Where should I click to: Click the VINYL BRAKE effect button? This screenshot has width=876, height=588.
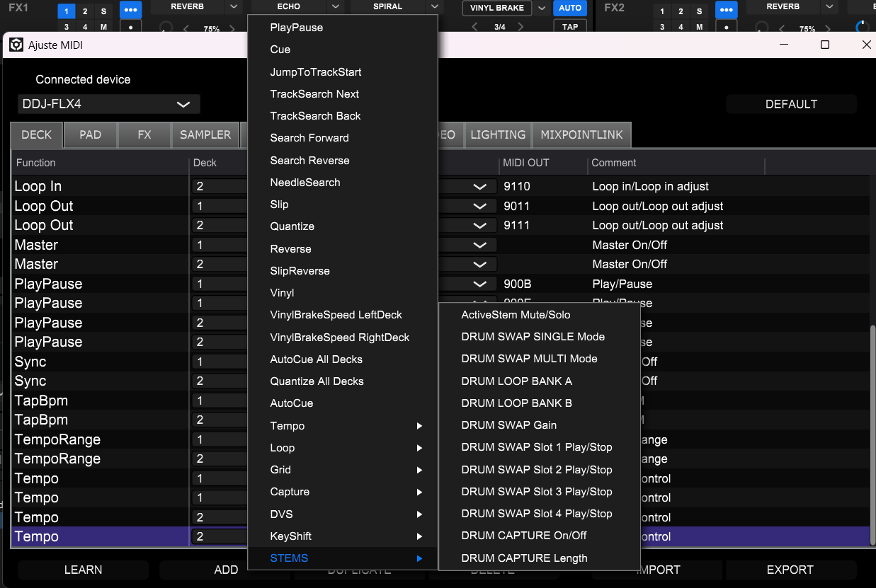point(498,8)
